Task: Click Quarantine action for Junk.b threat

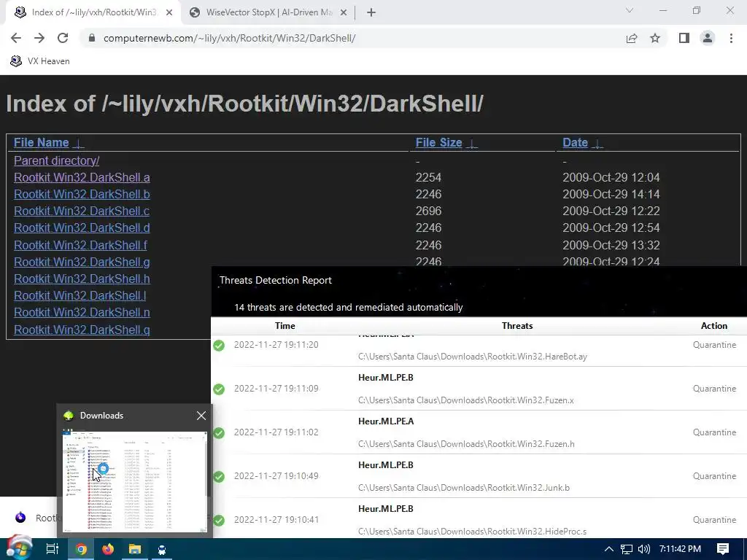Action: click(714, 476)
